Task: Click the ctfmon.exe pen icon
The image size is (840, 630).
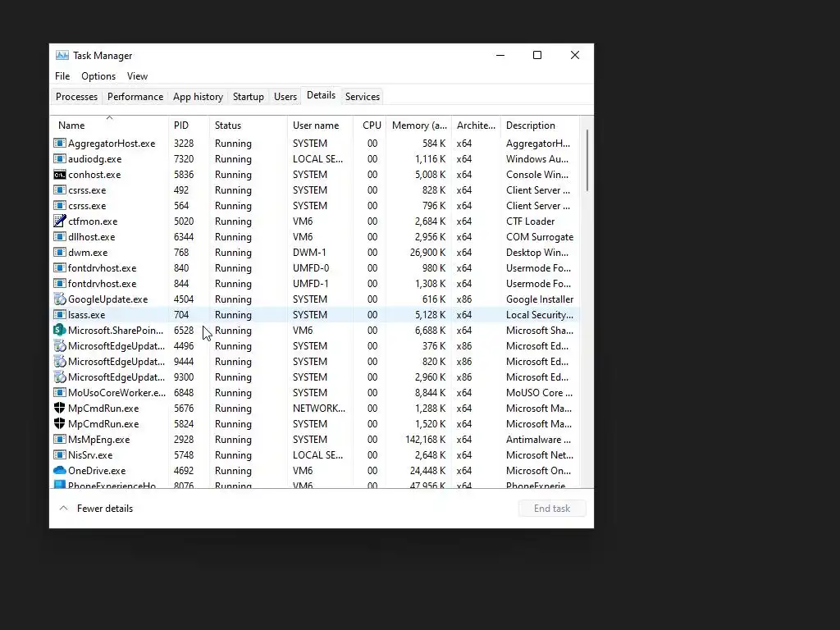Action: 59,221
